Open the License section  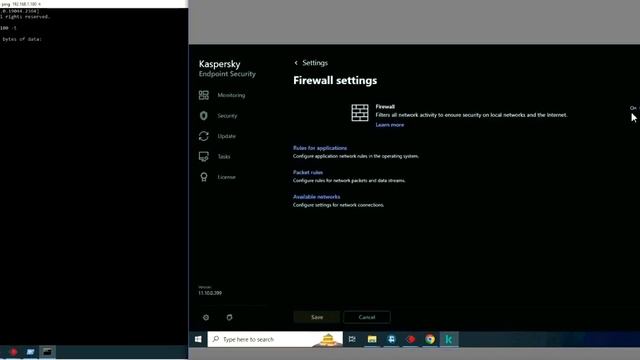point(217,177)
